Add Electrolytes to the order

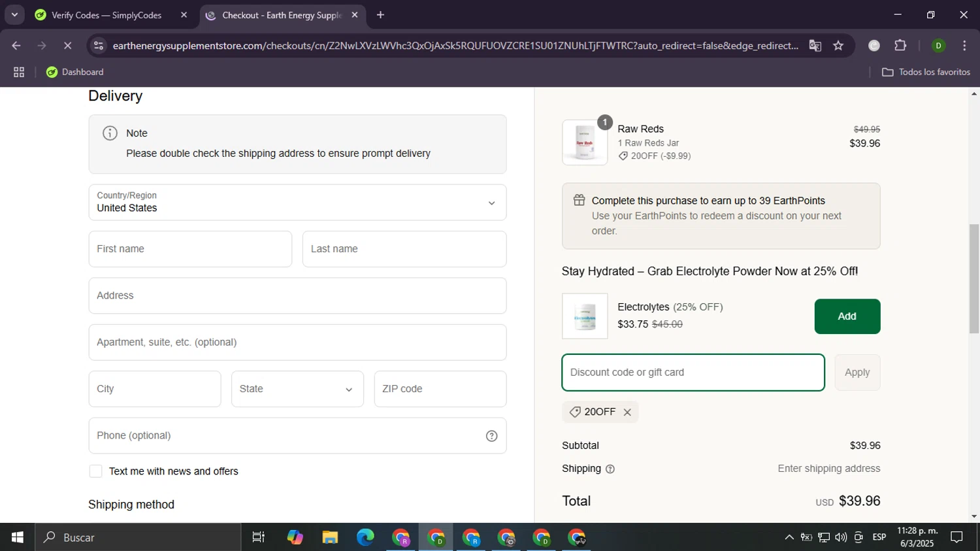pos(847,316)
